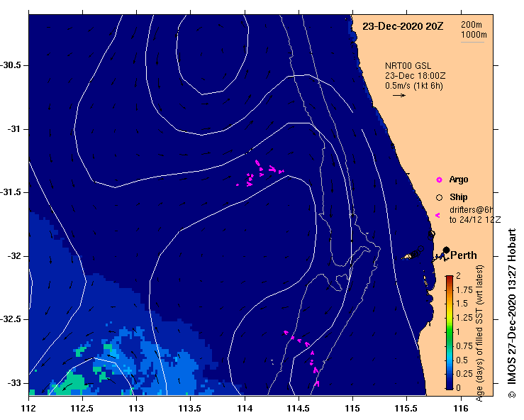Click the color bar value 0.75
Screen dimensions: 524x420
(x=464, y=346)
